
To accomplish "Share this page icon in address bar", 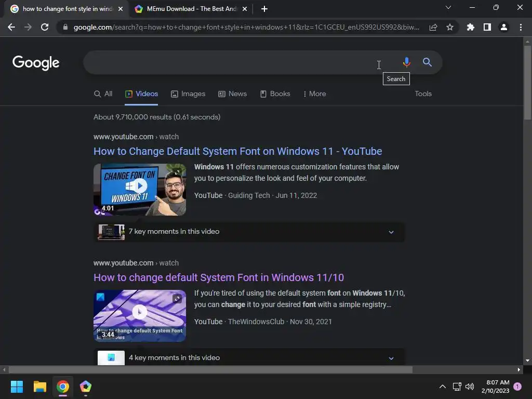I will coord(433,27).
